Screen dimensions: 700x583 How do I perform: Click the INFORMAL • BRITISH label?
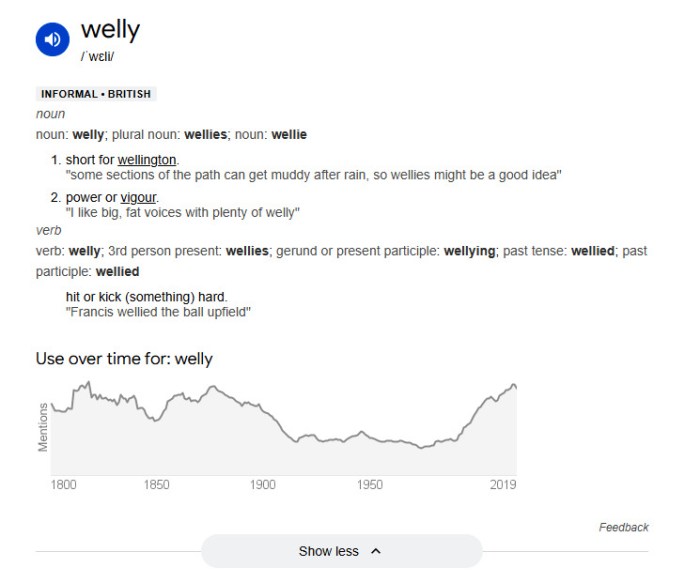[96, 94]
